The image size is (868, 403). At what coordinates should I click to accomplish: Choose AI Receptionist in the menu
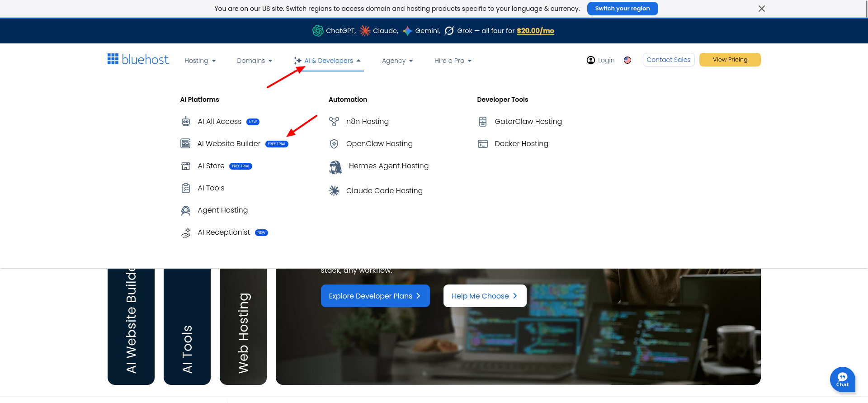tap(224, 232)
